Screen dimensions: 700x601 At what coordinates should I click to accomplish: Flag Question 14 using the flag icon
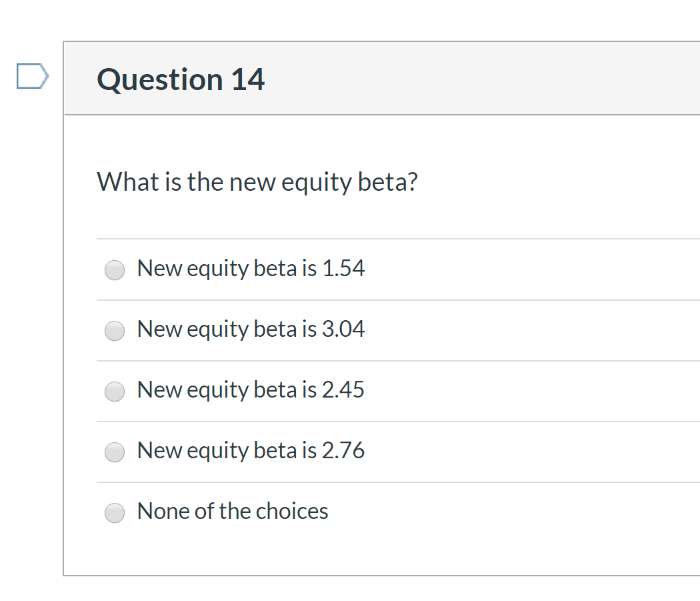tap(32, 75)
